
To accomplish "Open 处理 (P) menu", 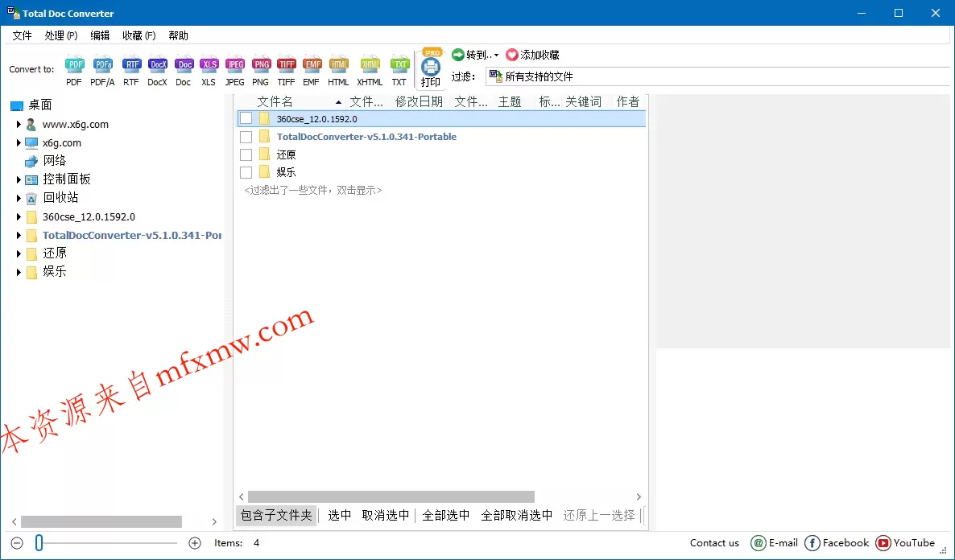I will coord(61,35).
